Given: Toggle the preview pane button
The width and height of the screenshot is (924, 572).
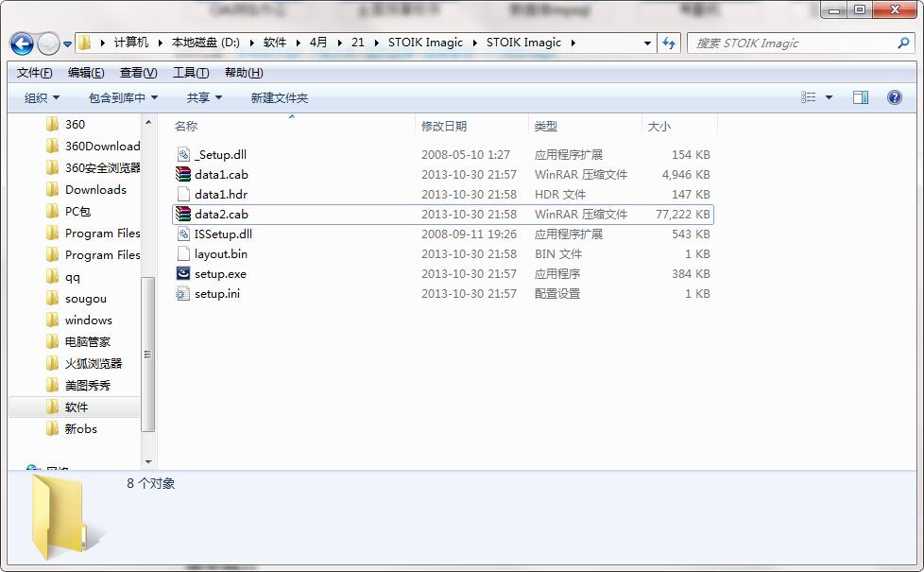Looking at the screenshot, I should coord(861,97).
